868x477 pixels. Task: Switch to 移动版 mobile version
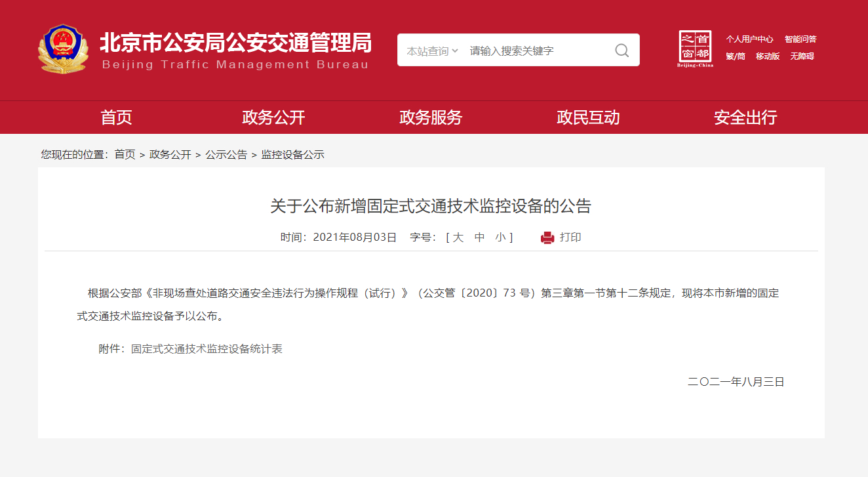coord(768,56)
